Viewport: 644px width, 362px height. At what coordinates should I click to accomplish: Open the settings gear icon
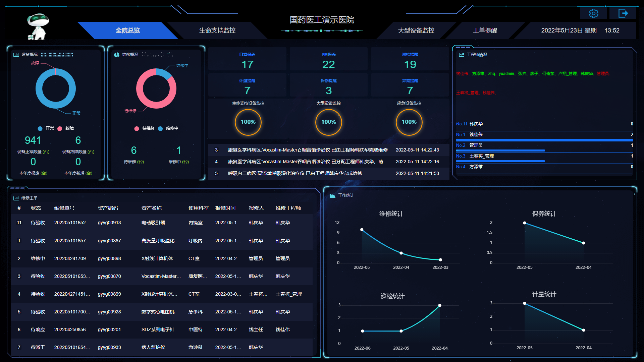coord(593,13)
